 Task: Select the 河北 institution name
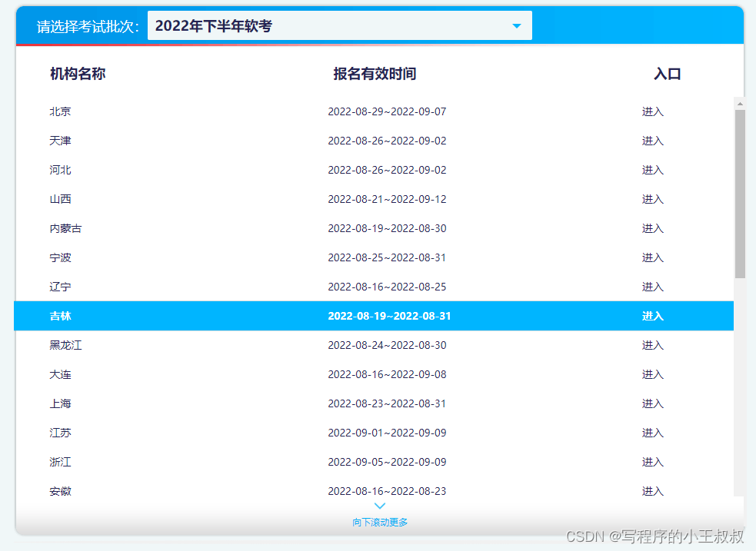coord(60,170)
